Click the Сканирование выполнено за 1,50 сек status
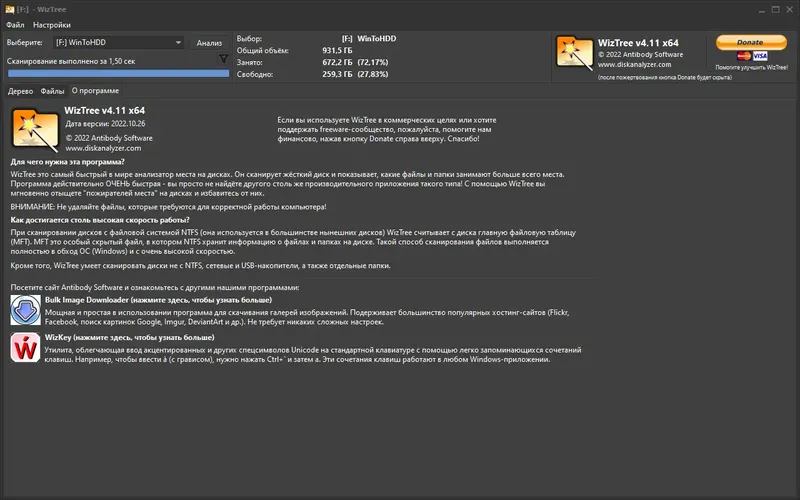This screenshot has width=800, height=500. pos(71,61)
